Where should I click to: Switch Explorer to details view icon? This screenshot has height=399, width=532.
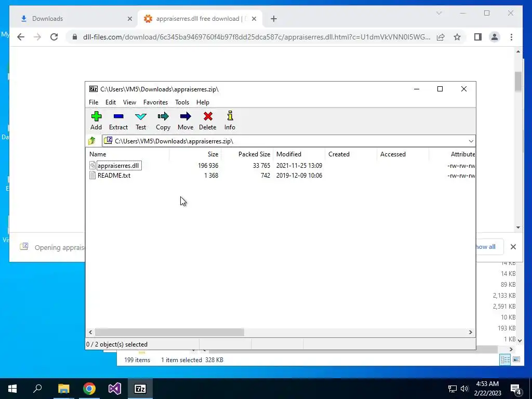point(505,360)
